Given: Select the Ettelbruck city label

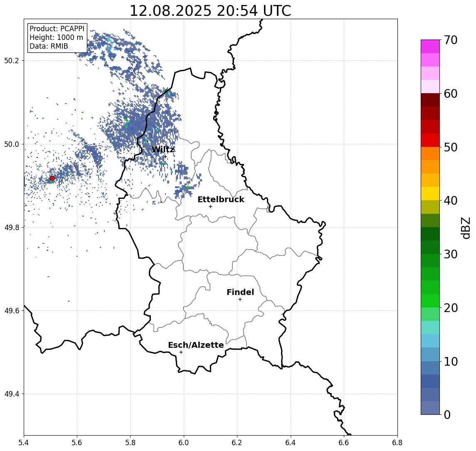Looking at the screenshot, I should click(221, 199).
